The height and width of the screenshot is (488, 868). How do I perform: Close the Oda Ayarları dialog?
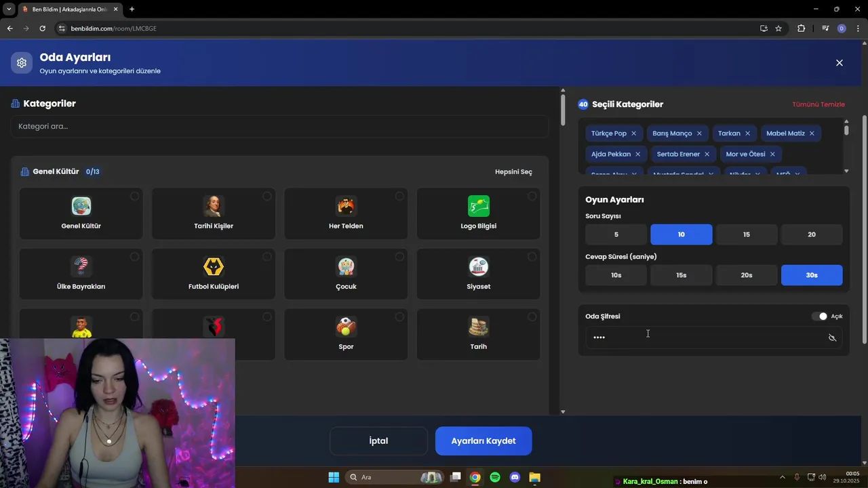tap(840, 63)
